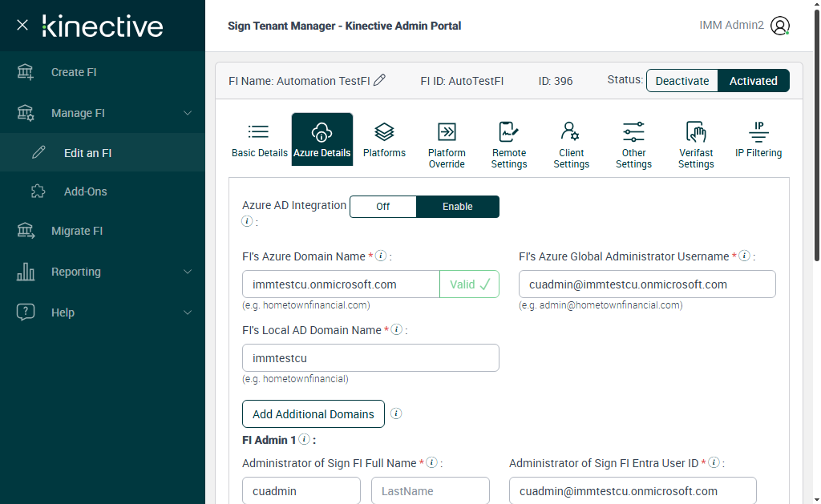Expand the Help chevron

(x=188, y=312)
